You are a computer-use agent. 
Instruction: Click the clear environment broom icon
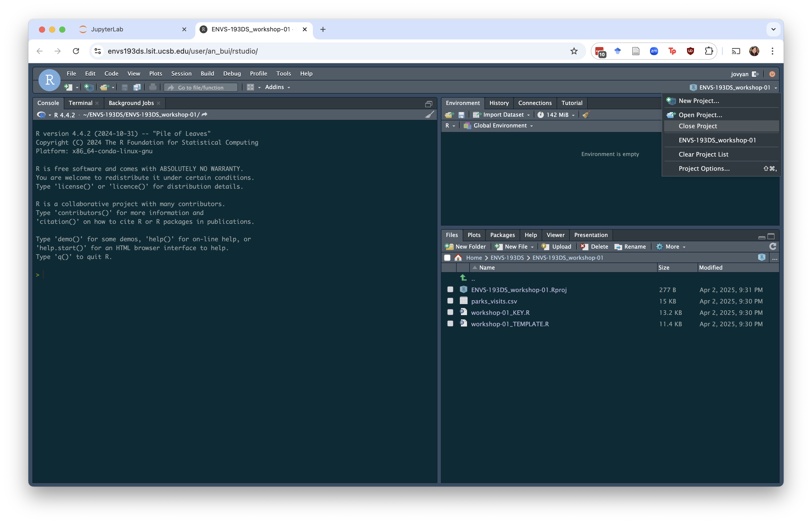(x=586, y=115)
